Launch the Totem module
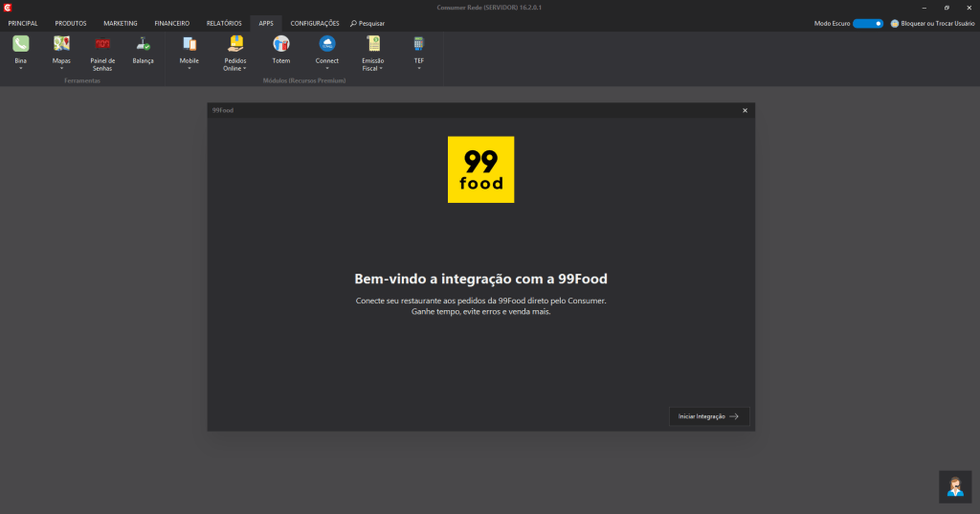Viewport: 980px width, 514px height. click(x=280, y=50)
